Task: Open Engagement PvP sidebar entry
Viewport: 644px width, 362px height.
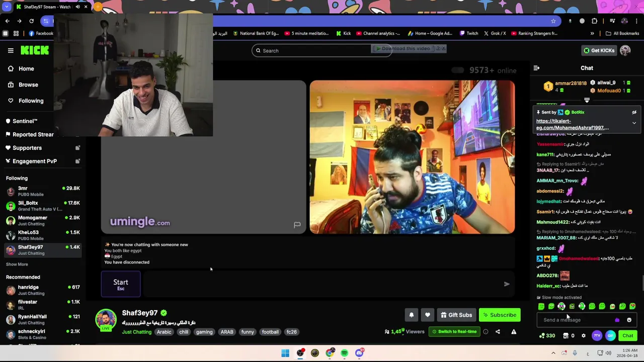Action: (x=34, y=161)
